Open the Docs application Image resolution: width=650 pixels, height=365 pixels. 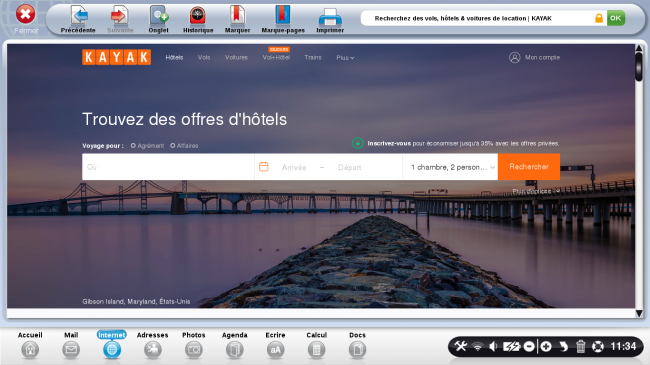tap(357, 345)
